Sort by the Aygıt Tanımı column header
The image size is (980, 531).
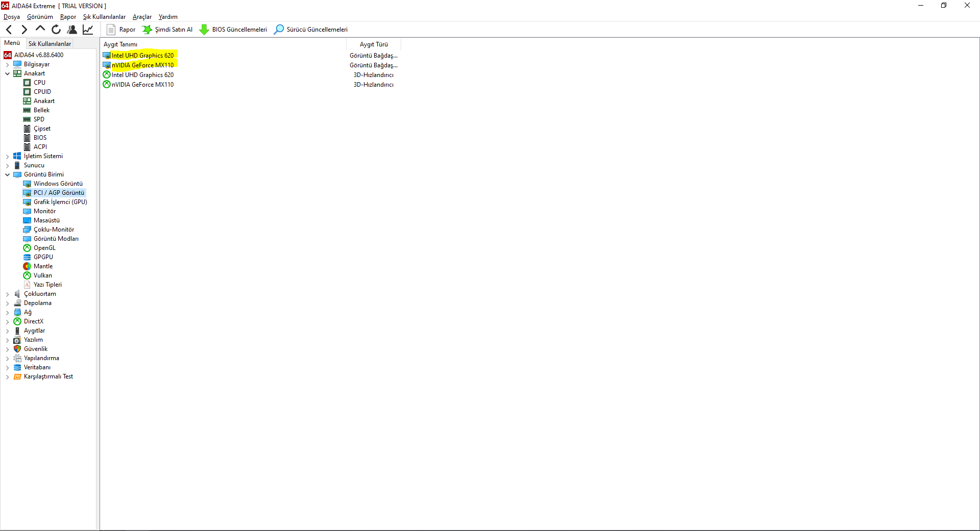[x=223, y=44]
